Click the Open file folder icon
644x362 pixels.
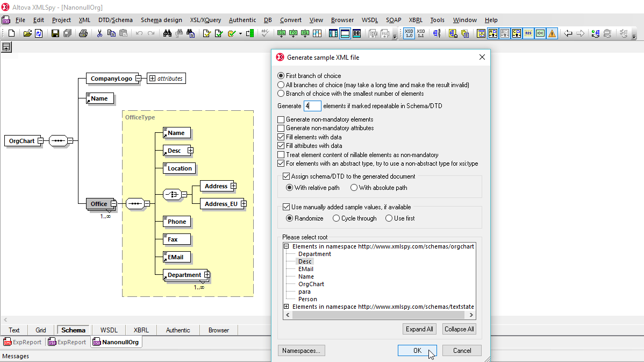(x=27, y=33)
